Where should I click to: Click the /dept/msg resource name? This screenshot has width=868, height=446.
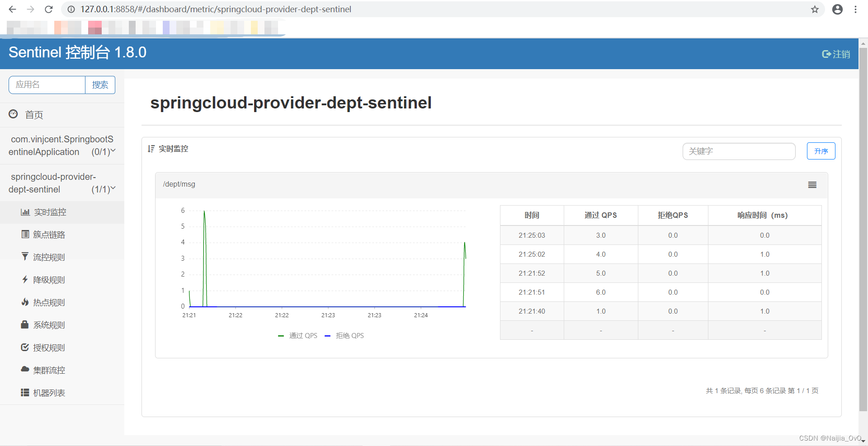(179, 184)
